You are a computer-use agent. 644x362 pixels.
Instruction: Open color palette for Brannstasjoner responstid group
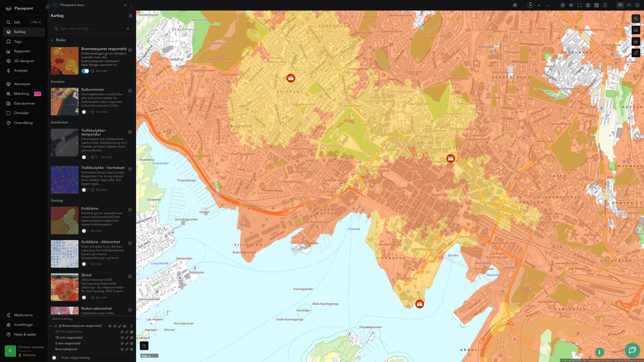115,326
